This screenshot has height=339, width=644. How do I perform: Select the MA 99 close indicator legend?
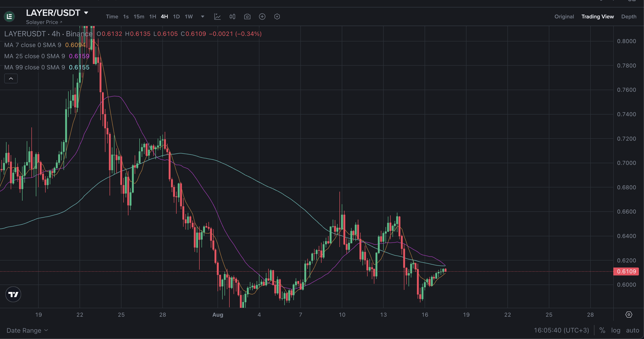34,67
